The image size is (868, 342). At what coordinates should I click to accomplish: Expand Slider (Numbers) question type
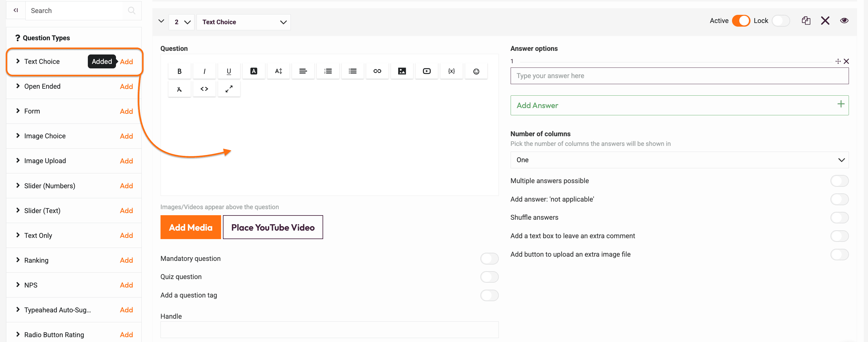(18, 186)
